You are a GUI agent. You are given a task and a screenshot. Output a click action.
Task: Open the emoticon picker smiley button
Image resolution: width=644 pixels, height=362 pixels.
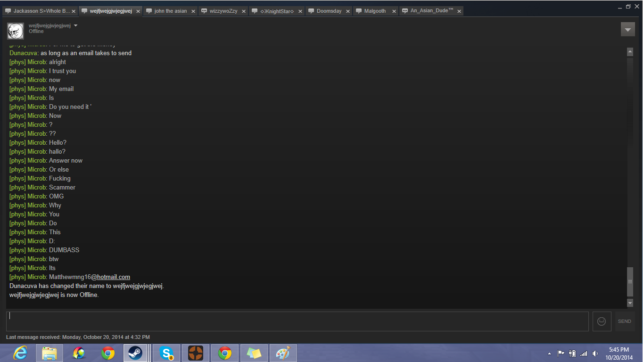(602, 321)
